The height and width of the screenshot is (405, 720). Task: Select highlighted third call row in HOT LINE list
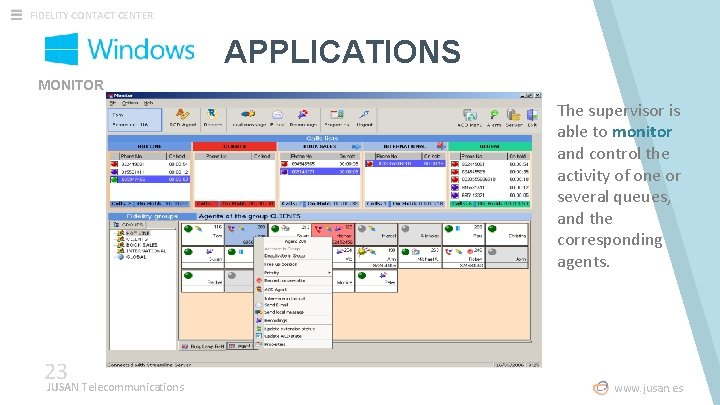(150, 180)
